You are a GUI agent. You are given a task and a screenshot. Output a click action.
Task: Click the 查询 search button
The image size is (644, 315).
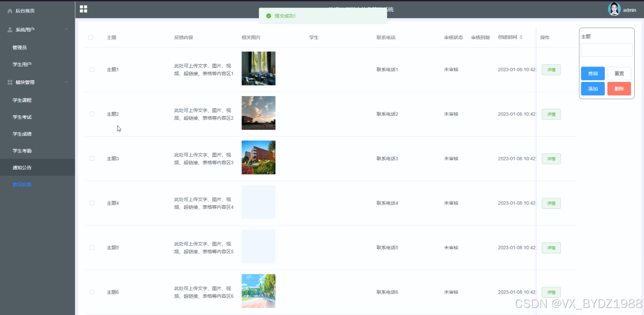click(593, 74)
